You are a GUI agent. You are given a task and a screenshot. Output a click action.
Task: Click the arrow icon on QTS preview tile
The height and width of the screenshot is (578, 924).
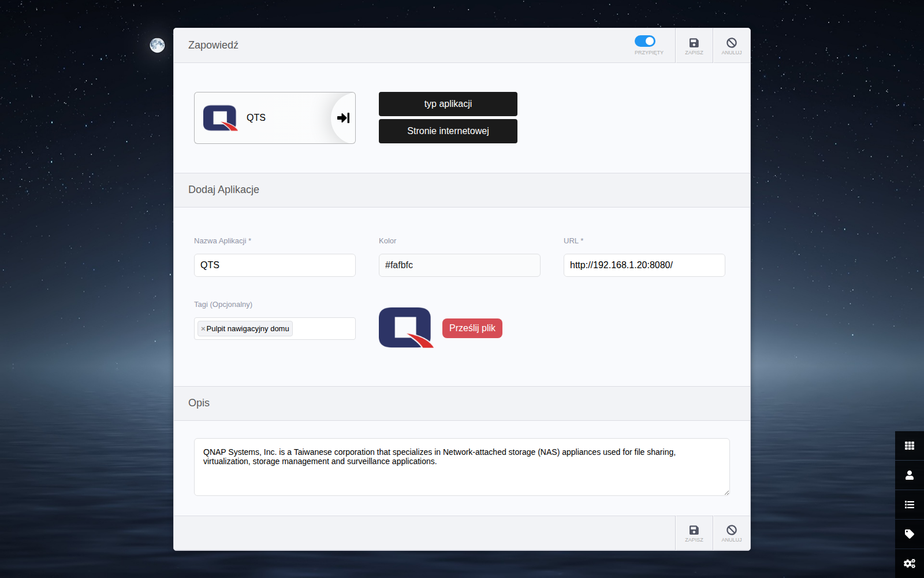pyautogui.click(x=343, y=118)
